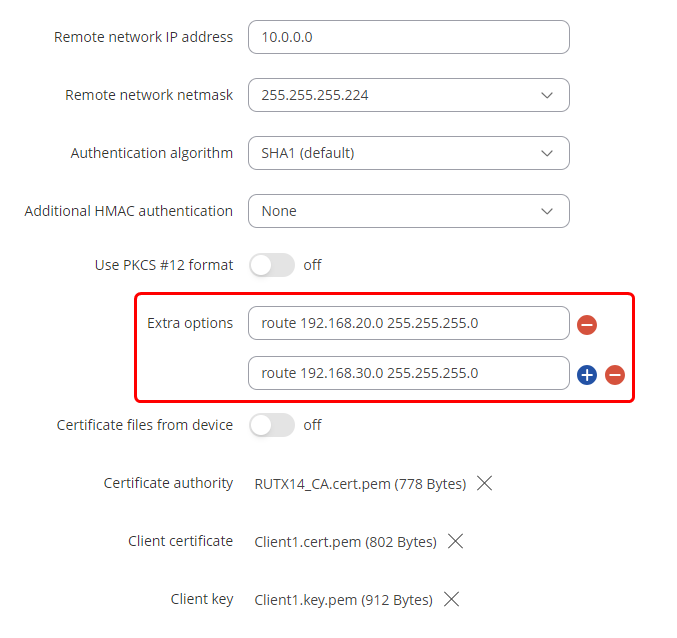This screenshot has width=677, height=638.
Task: Click the Extra options label
Action: 190,323
